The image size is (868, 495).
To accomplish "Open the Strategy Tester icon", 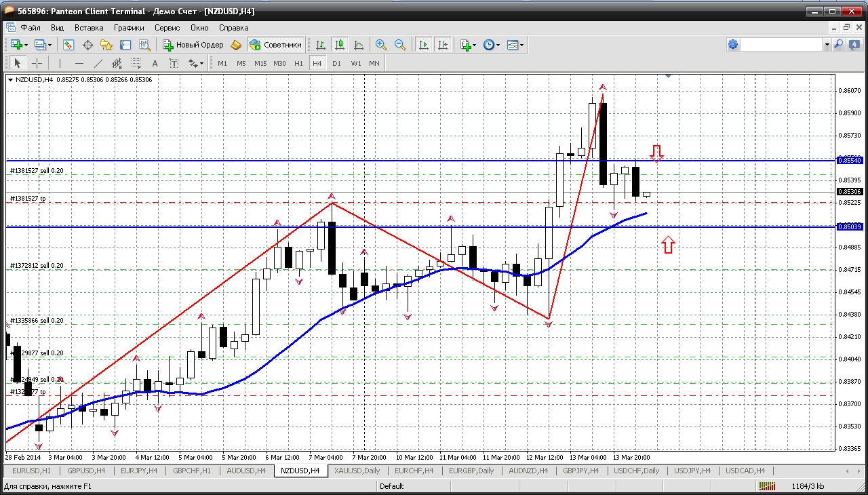I will pyautogui.click(x=144, y=45).
